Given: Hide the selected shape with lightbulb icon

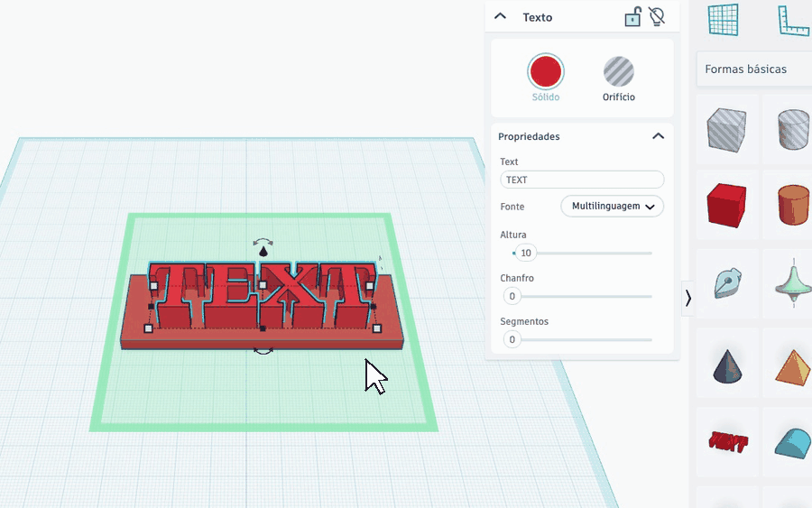Looking at the screenshot, I should point(657,16).
